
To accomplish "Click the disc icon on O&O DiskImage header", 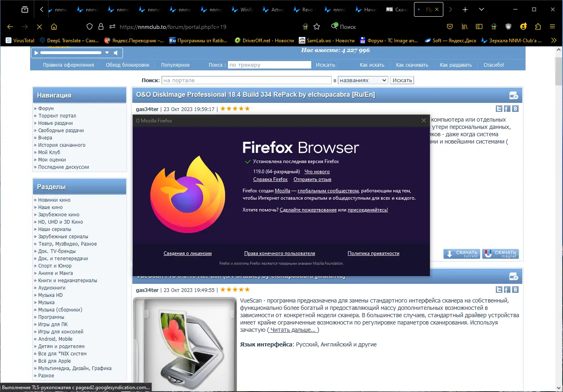I will point(514,96).
